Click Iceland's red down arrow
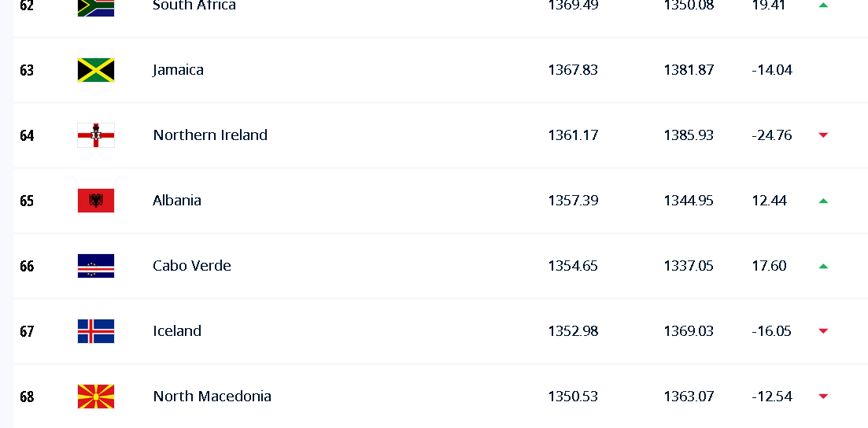 pyautogui.click(x=823, y=331)
